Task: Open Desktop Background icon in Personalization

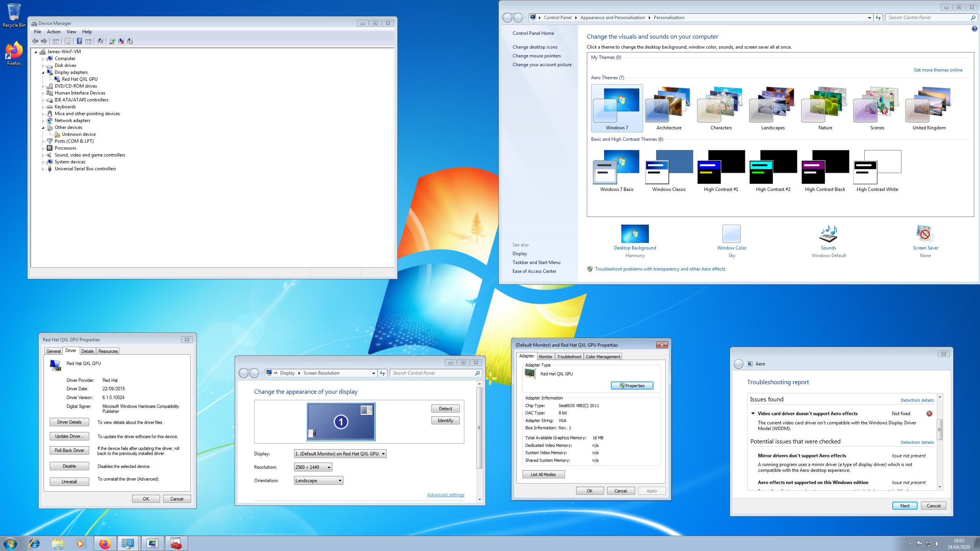Action: 635,234
